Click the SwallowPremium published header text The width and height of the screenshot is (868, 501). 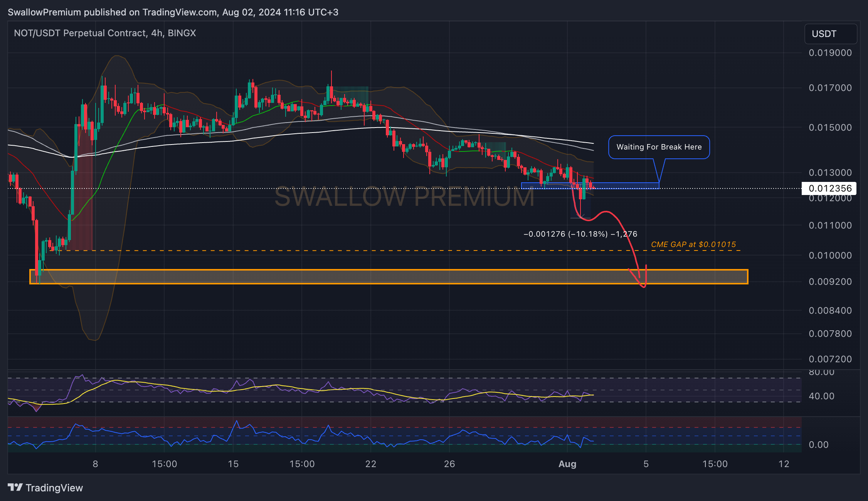click(173, 12)
